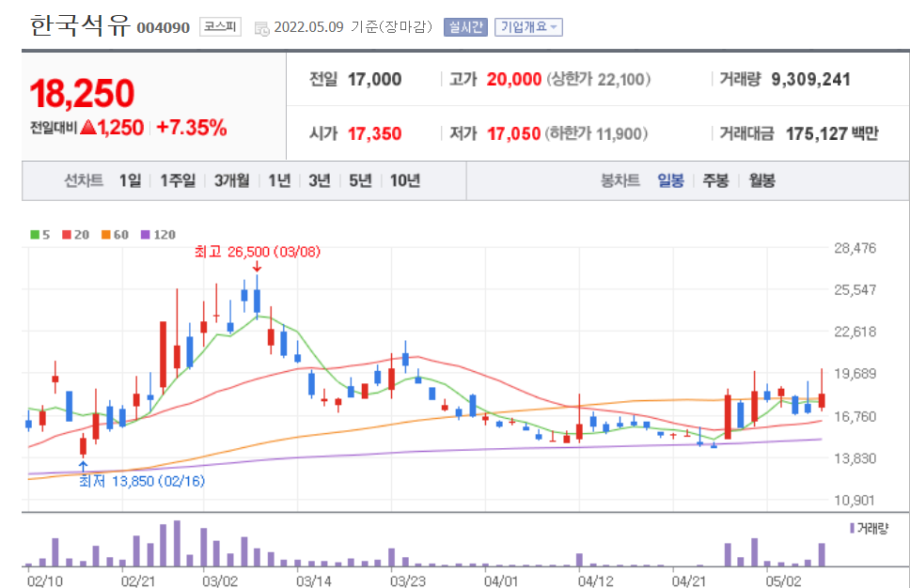
Task: Click the 전일 value 17,000
Action: coord(374,80)
